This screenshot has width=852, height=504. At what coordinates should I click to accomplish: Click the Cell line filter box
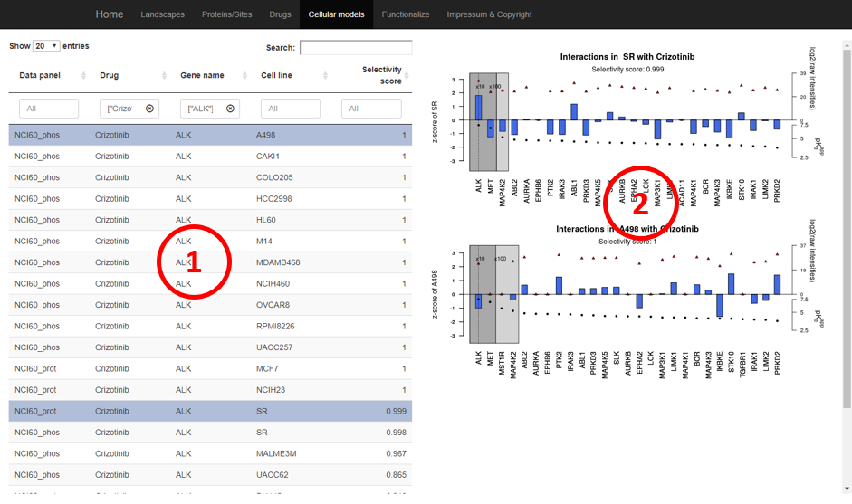pyautogui.click(x=290, y=109)
